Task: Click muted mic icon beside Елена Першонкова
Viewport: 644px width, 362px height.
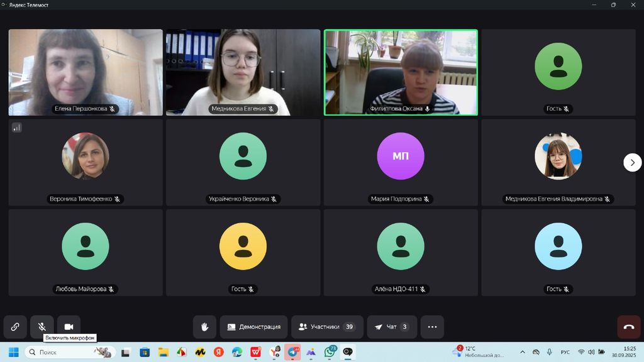Action: 113,109
